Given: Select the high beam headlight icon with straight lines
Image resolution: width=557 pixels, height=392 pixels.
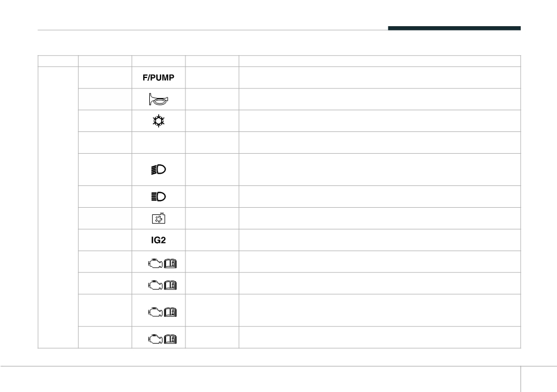Looking at the screenshot, I should [x=158, y=197].
